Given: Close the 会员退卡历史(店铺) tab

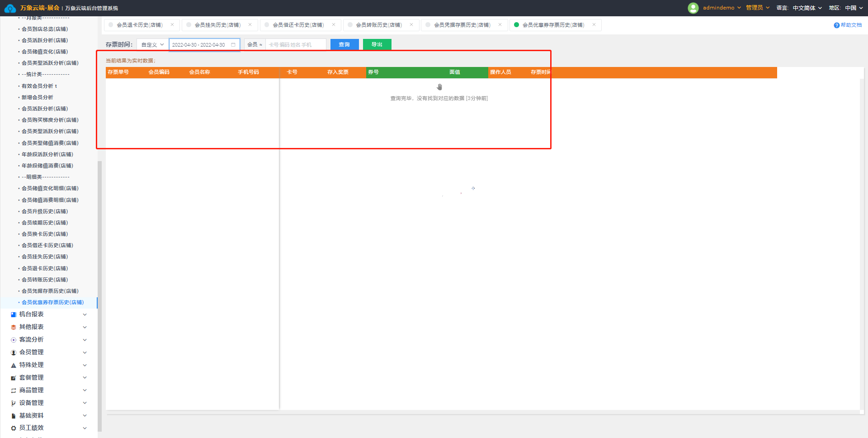Looking at the screenshot, I should coord(172,25).
